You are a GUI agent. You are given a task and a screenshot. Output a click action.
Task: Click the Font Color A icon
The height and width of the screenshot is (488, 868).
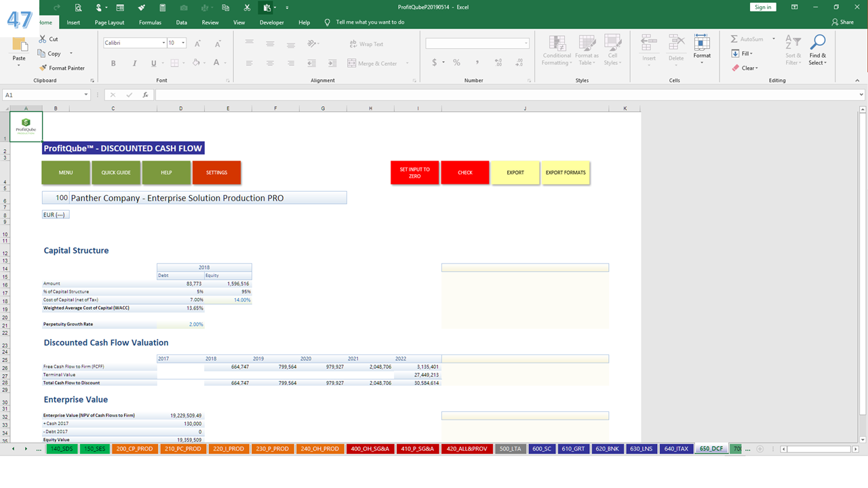(216, 63)
